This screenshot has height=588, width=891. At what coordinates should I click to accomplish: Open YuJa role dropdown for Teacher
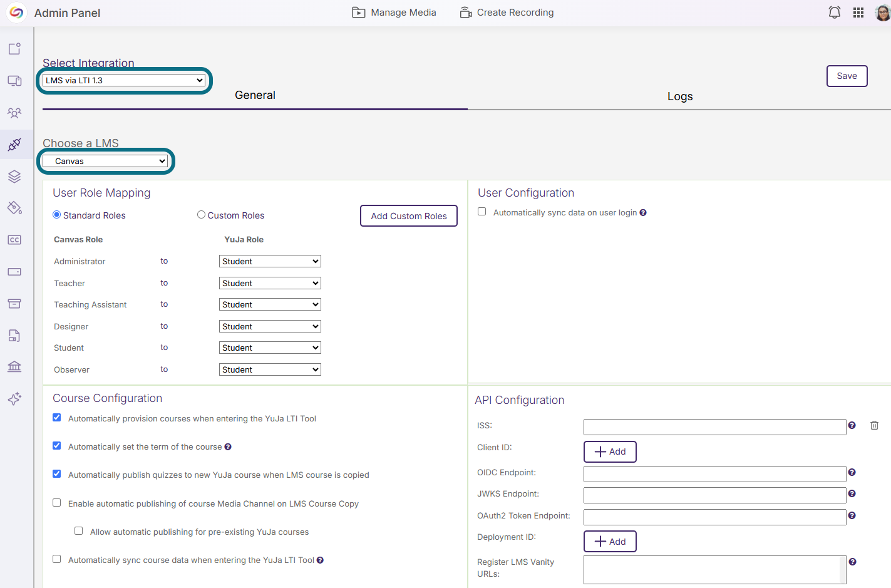[x=270, y=283]
